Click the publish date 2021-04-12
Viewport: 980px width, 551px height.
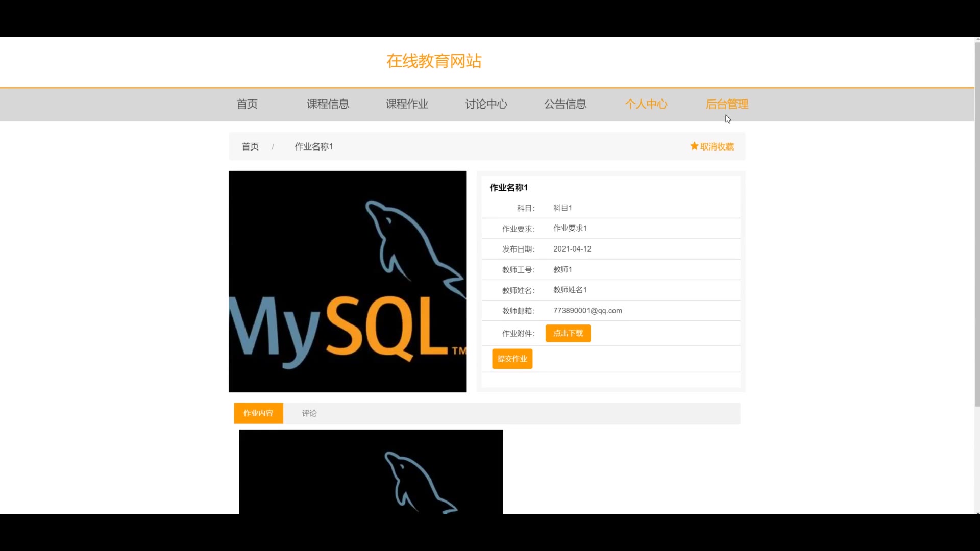coord(572,249)
